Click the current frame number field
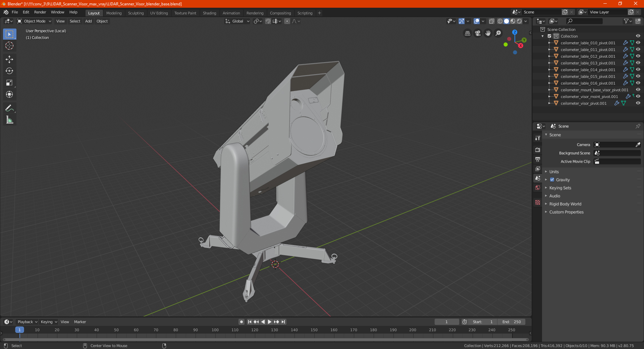 (446, 322)
